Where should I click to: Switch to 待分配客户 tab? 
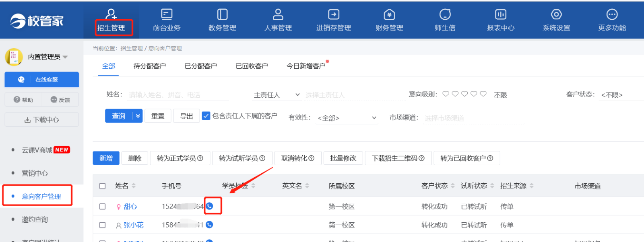click(150, 66)
